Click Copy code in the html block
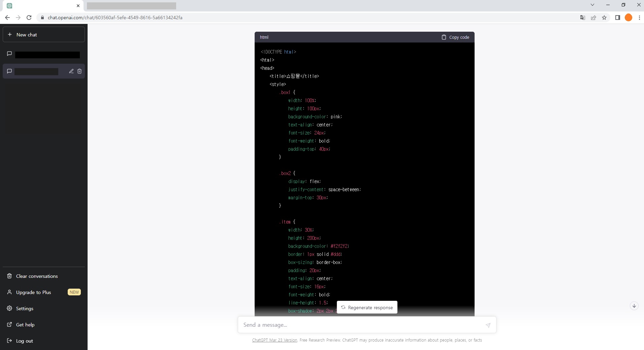Image resolution: width=644 pixels, height=350 pixels. pyautogui.click(x=455, y=37)
